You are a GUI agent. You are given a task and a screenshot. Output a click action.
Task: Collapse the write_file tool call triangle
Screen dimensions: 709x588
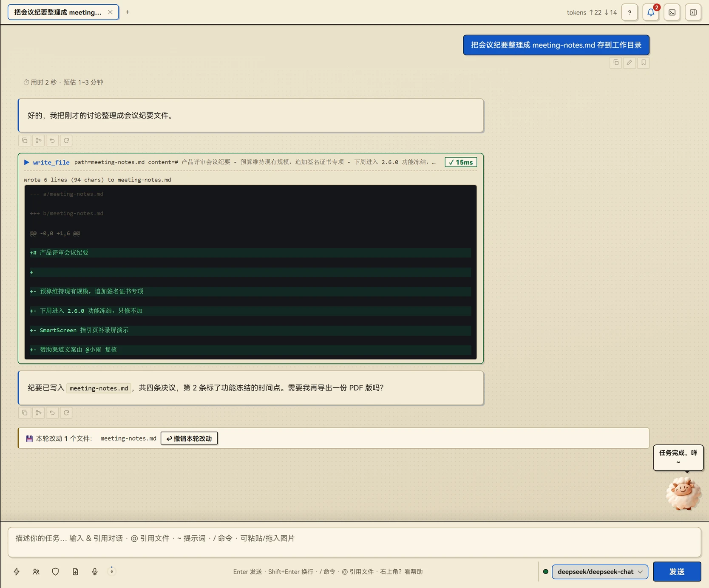click(26, 162)
